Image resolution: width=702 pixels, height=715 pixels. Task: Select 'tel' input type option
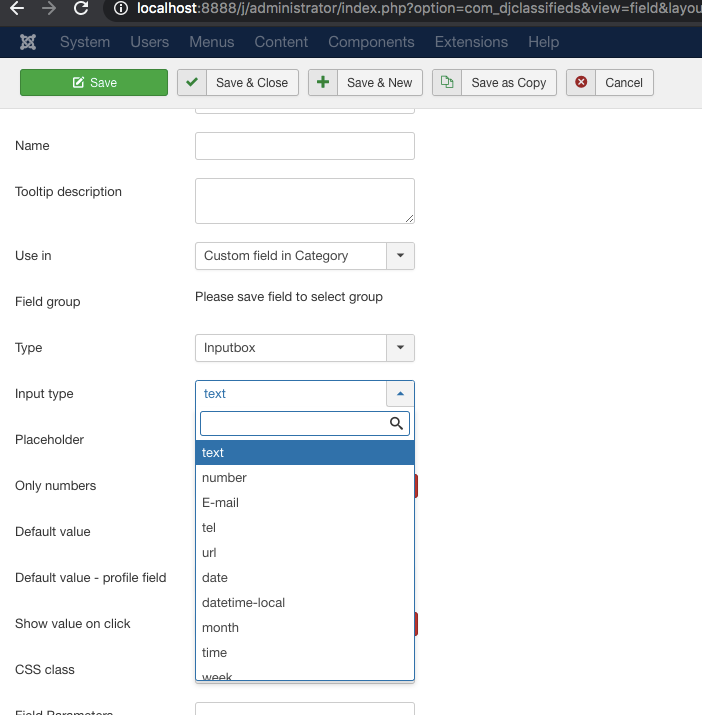pos(305,528)
